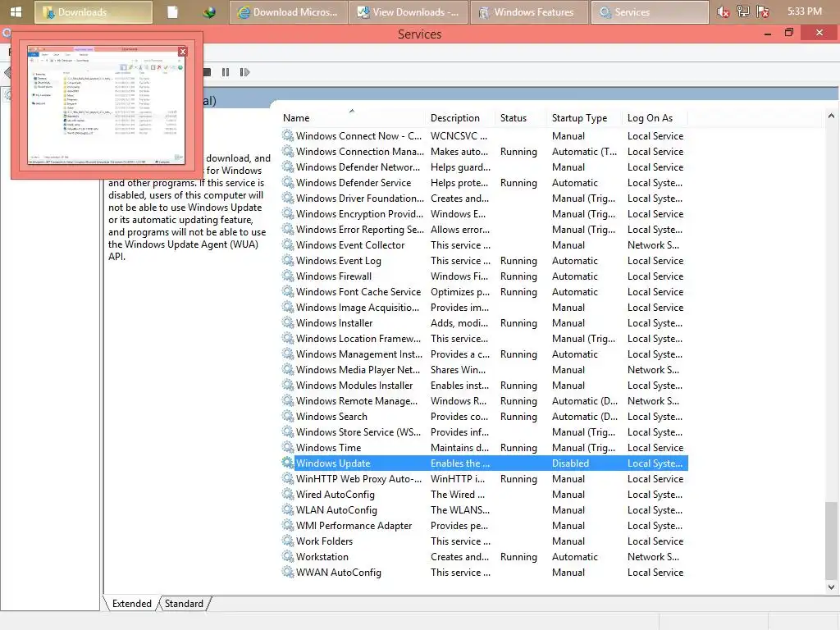Click gear icon beside Windows Firewall
This screenshot has height=630, width=840.
288,276
